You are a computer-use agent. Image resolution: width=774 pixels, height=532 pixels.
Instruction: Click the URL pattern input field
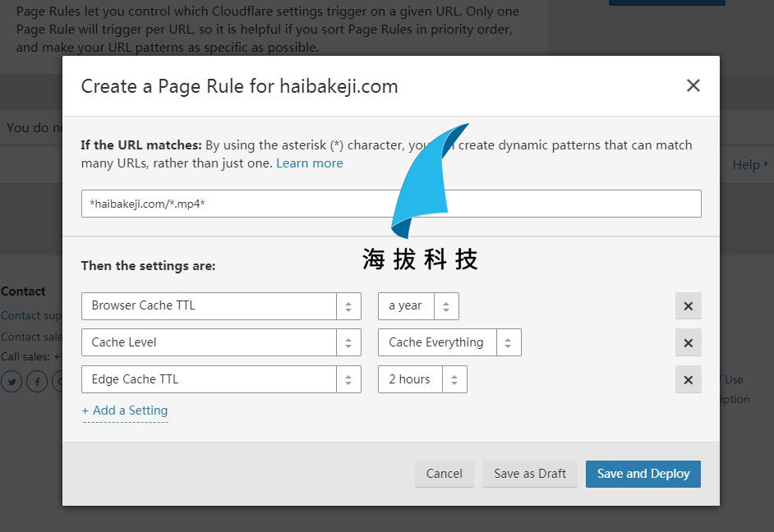tap(391, 204)
